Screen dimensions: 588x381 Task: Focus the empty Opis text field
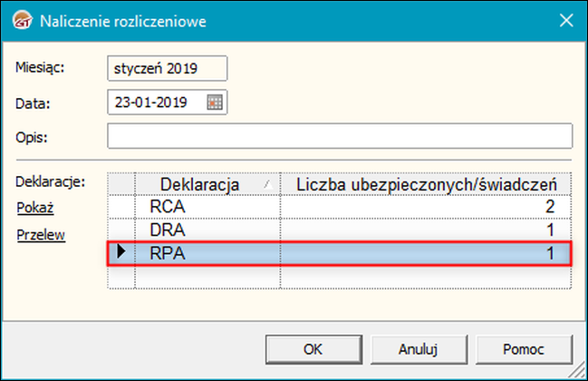[x=340, y=136]
